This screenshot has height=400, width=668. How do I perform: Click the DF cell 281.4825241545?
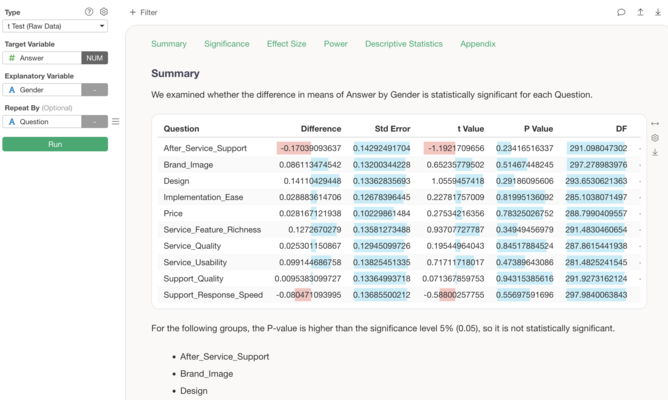pos(596,262)
